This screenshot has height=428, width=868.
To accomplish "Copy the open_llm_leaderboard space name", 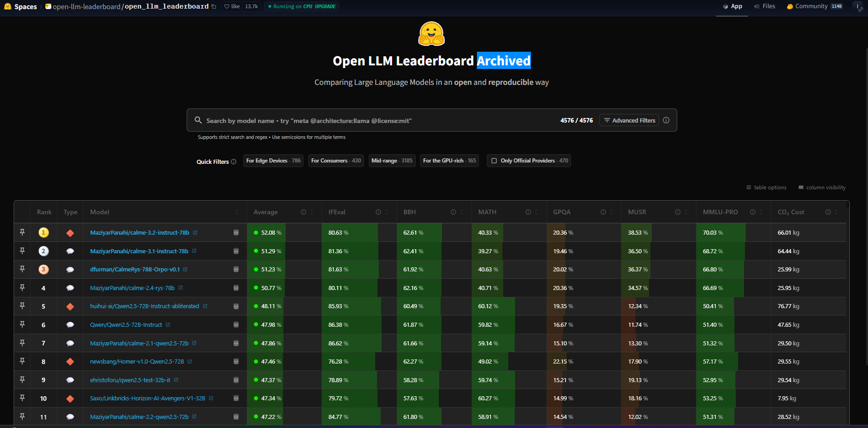I will click(213, 6).
